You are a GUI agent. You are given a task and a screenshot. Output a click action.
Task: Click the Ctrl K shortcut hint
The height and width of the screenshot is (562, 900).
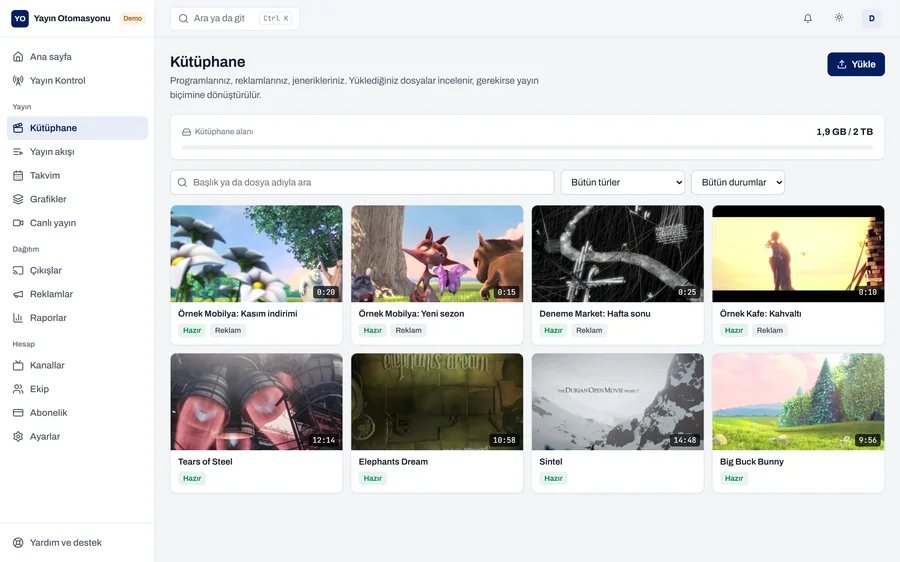tap(276, 18)
